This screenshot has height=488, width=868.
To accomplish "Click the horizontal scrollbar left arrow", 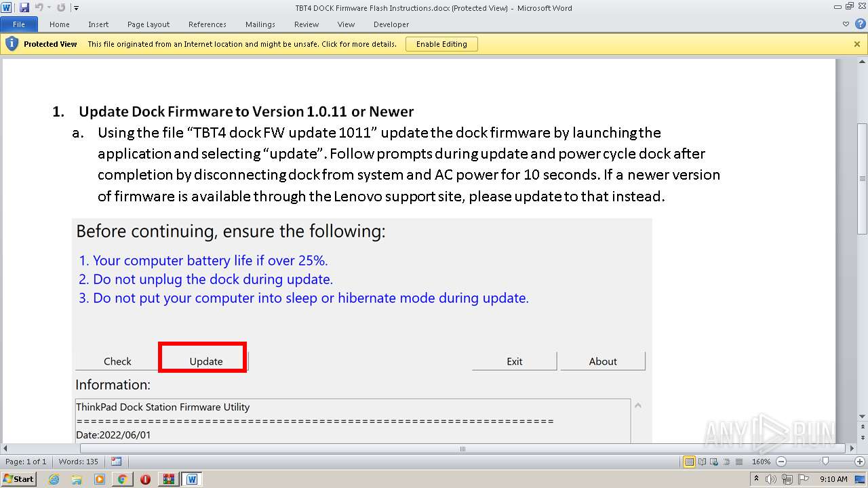I will tap(6, 449).
